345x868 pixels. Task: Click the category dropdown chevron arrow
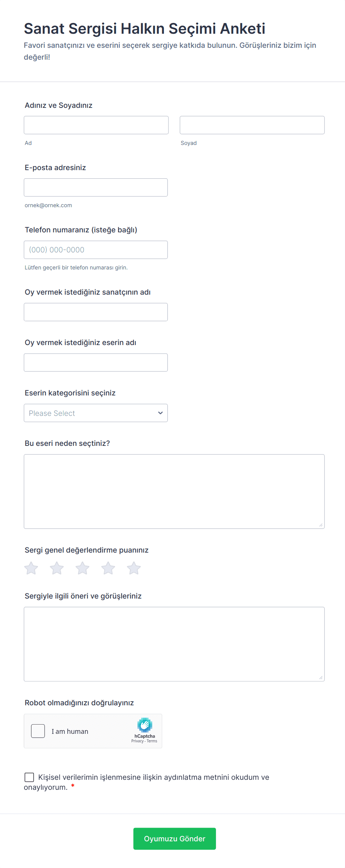pos(160,413)
